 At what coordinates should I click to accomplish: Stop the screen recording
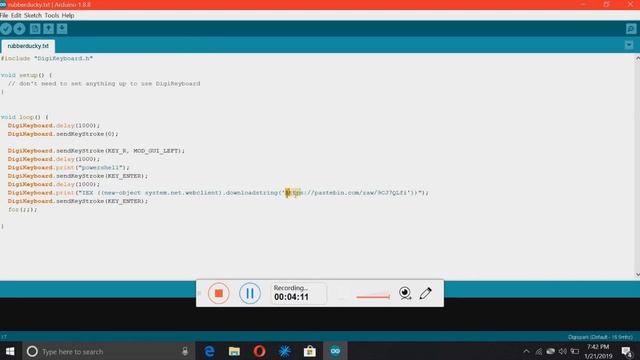(x=218, y=293)
